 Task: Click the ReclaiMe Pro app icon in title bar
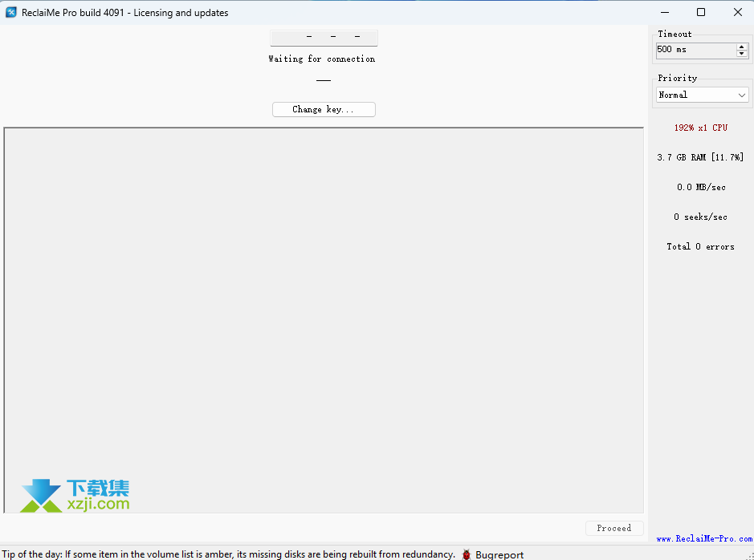pyautogui.click(x=11, y=13)
